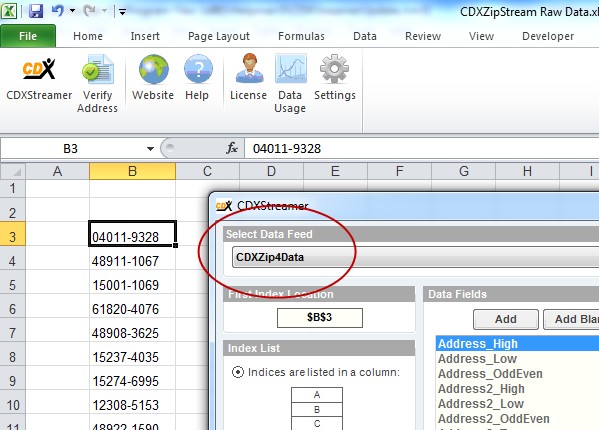Image resolution: width=599 pixels, height=430 pixels.
Task: Select cell containing 61820-4076
Action: tap(132, 306)
